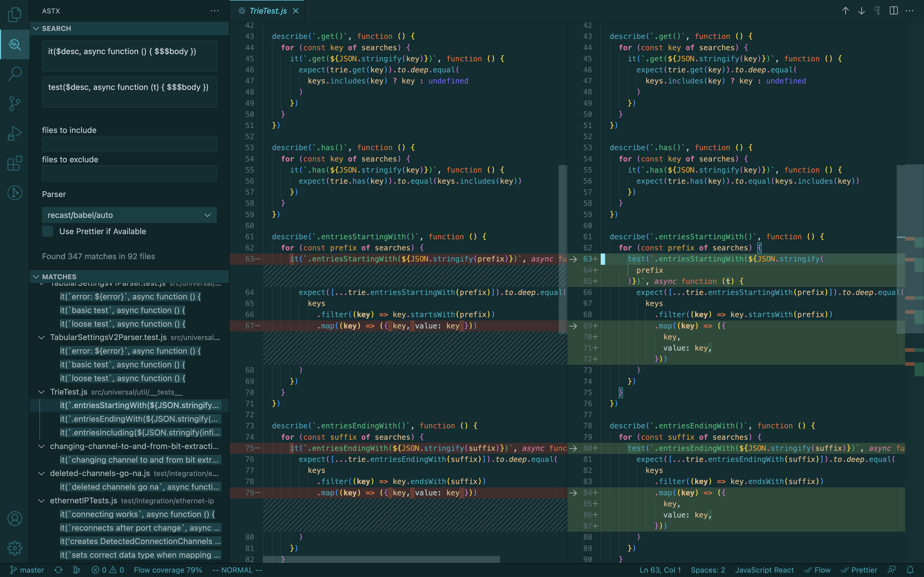Open the Explorer files icon

coord(14,14)
